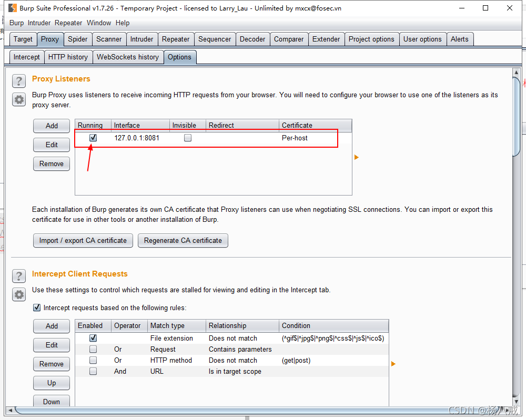Viewport: 526px width, 420px height.
Task: Open the Repeater menu
Action: tap(68, 23)
